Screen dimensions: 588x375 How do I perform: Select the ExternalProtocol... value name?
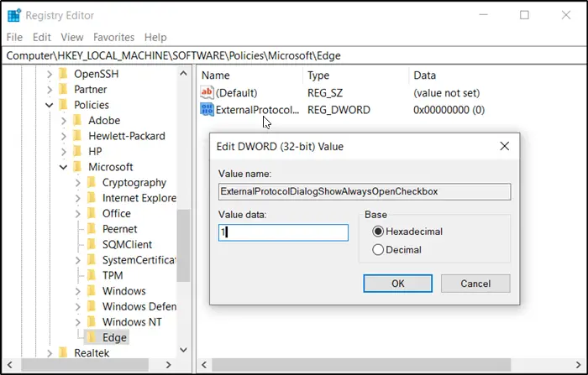[257, 110]
